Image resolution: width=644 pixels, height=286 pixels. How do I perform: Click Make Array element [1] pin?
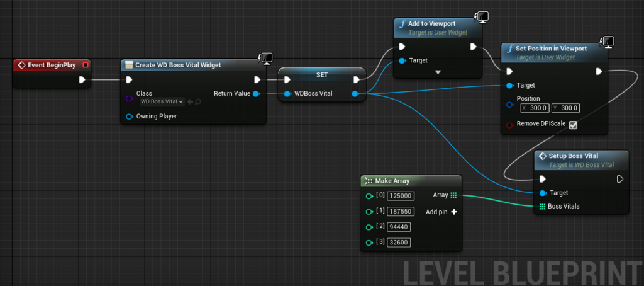[369, 212]
